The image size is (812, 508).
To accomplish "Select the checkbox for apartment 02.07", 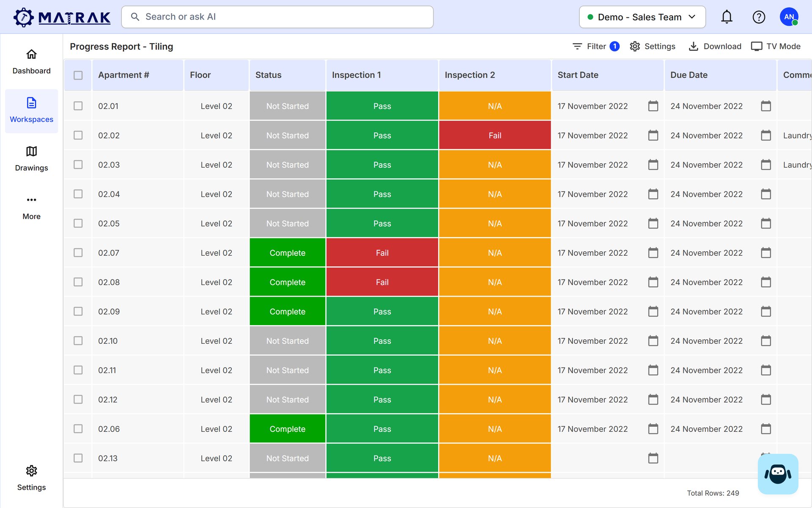I will click(78, 253).
